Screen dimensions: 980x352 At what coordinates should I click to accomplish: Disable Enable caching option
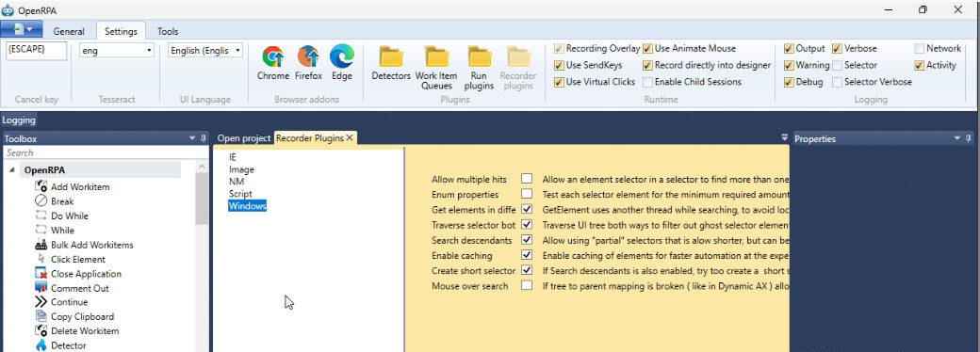click(527, 255)
